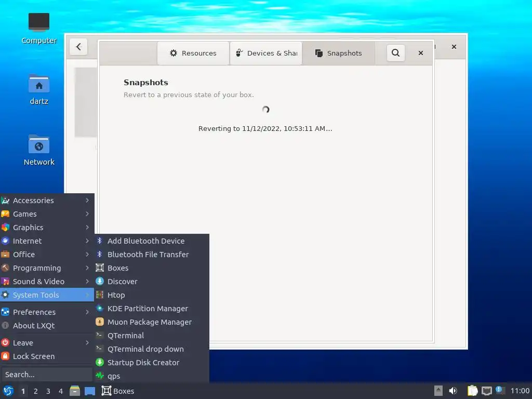Launch Add Bluetooth Device
This screenshot has height=399, width=532.
click(x=152, y=241)
